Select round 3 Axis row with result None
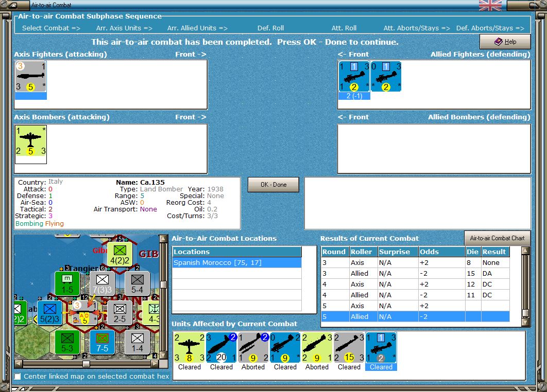 [x=415, y=263]
